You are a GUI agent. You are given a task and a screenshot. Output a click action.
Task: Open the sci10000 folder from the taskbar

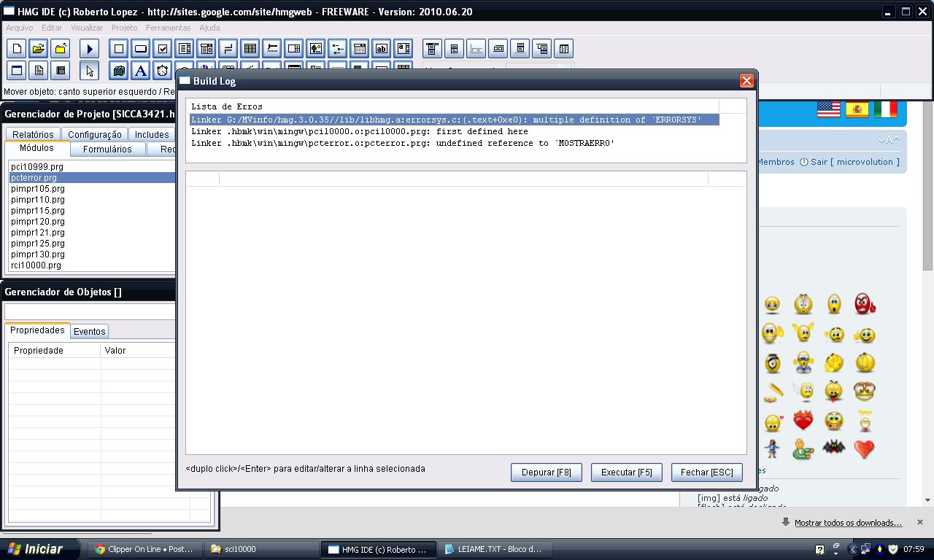263,549
